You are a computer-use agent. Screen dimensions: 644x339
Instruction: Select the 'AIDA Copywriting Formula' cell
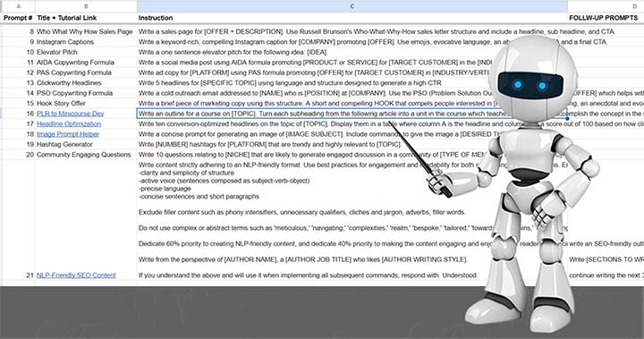pyautogui.click(x=86, y=63)
